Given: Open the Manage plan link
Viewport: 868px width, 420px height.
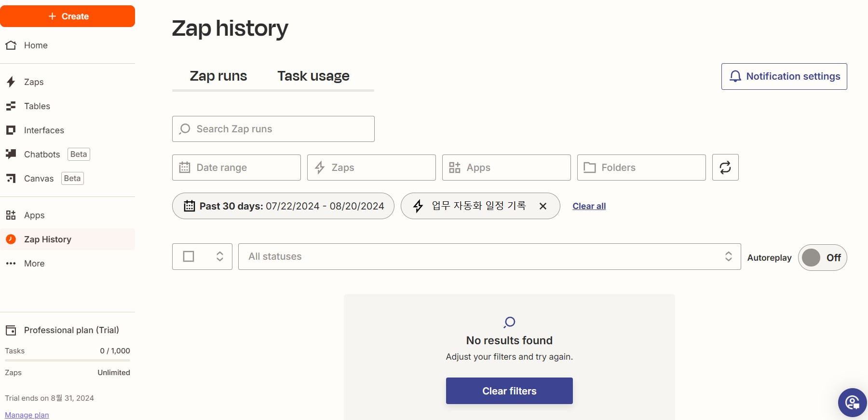Looking at the screenshot, I should 27,415.
